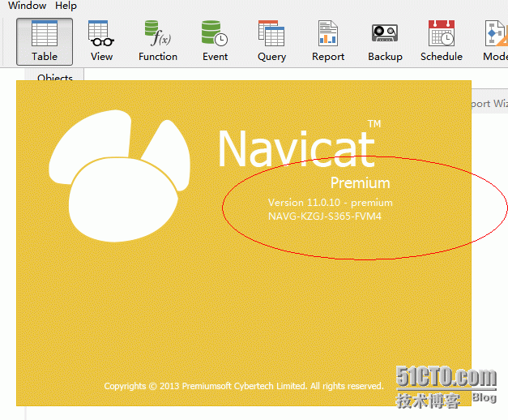
Task: Open the Event toolbar icon
Action: 215,41
